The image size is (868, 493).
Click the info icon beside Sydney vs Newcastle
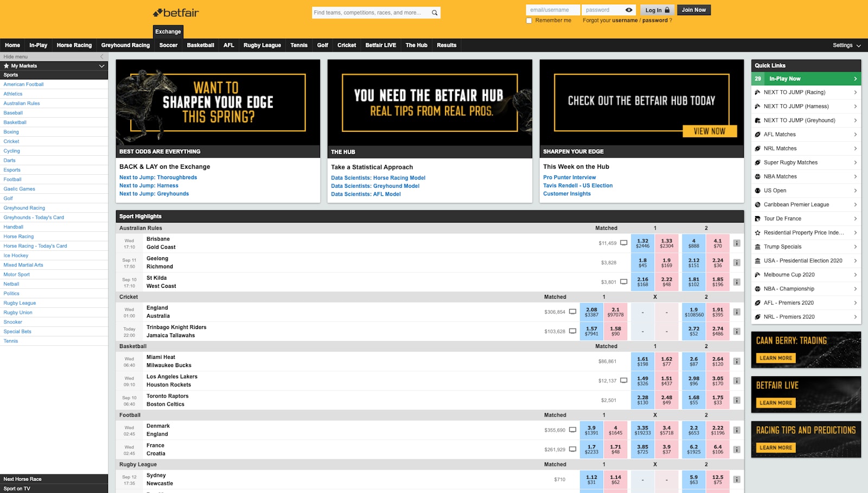tap(736, 479)
